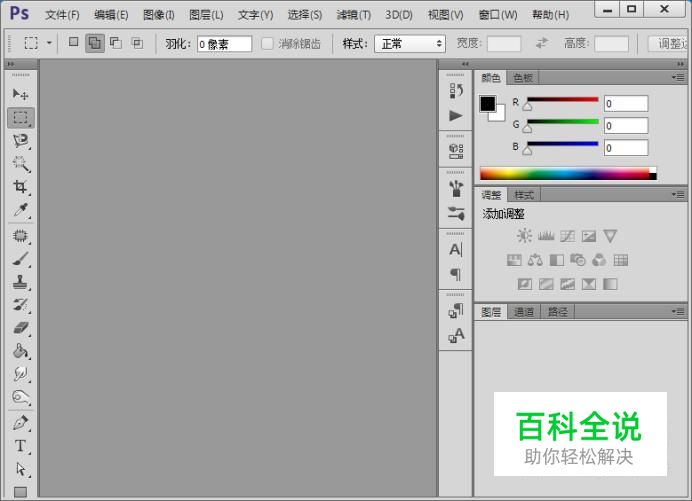
Task: Choose Subtract from selection mode
Action: [116, 43]
